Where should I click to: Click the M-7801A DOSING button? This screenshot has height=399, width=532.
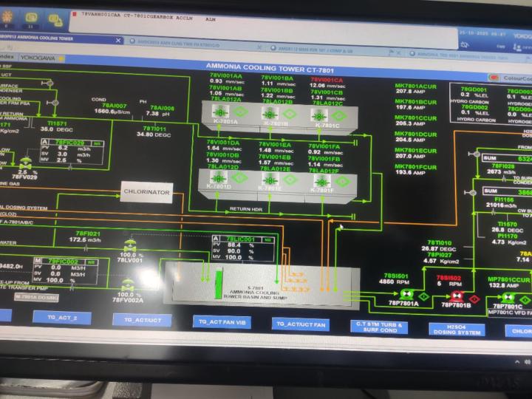pyautogui.click(x=37, y=297)
